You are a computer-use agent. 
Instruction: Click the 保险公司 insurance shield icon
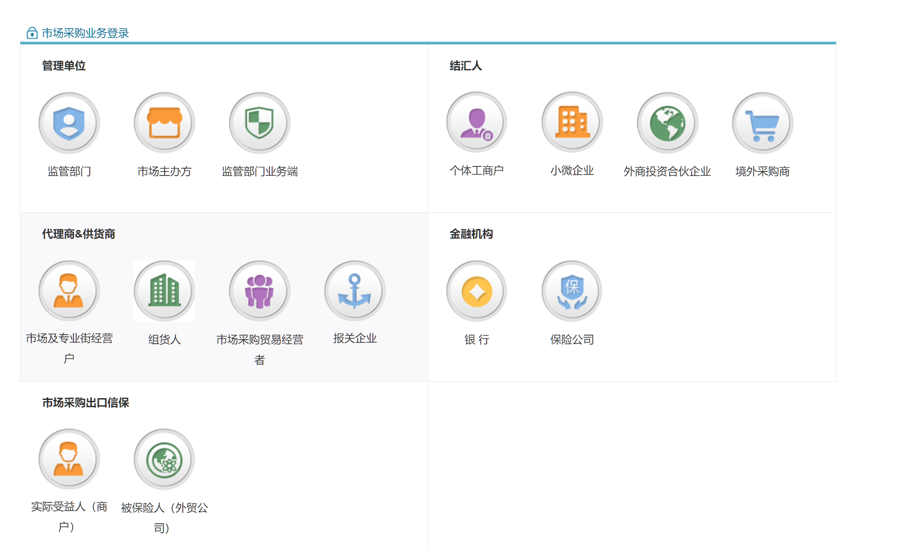point(572,291)
